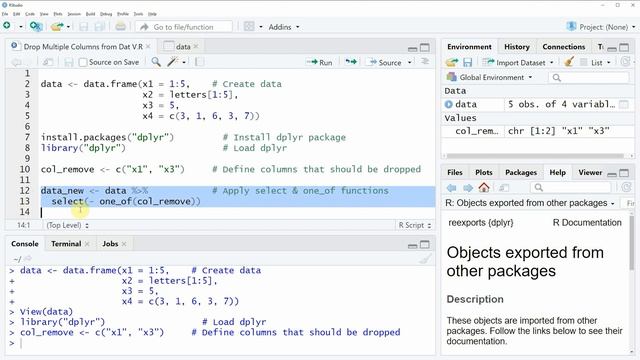Click the data grid viewer icon

[624, 104]
